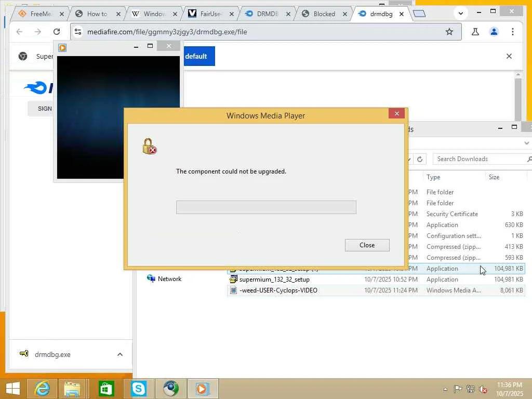
Task: Go forward in the browser
Action: [x=37, y=32]
